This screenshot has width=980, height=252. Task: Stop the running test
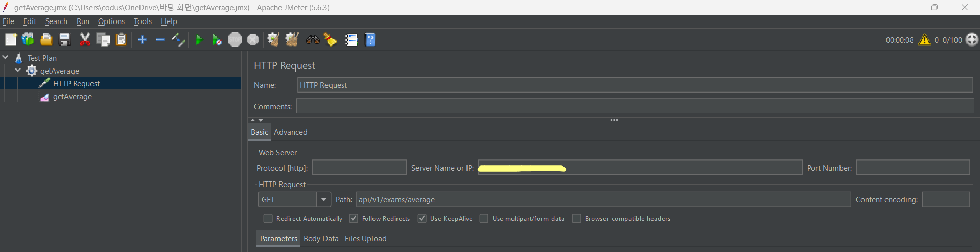(x=235, y=40)
